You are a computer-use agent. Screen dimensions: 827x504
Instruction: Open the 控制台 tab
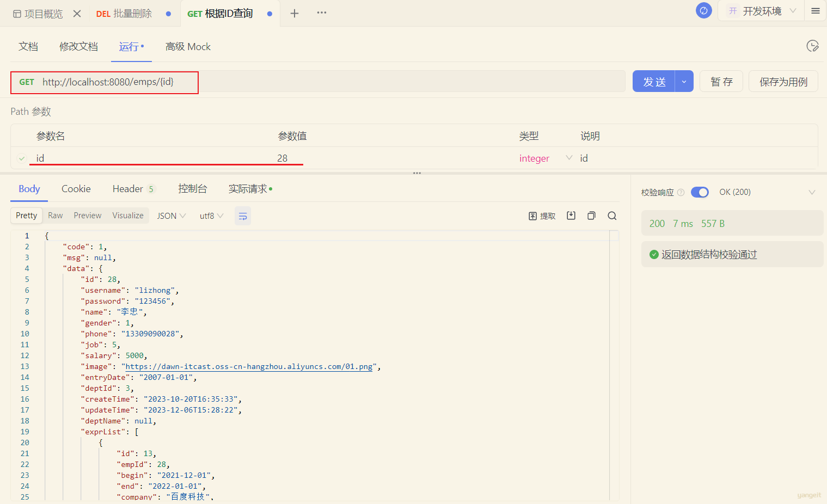(193, 189)
